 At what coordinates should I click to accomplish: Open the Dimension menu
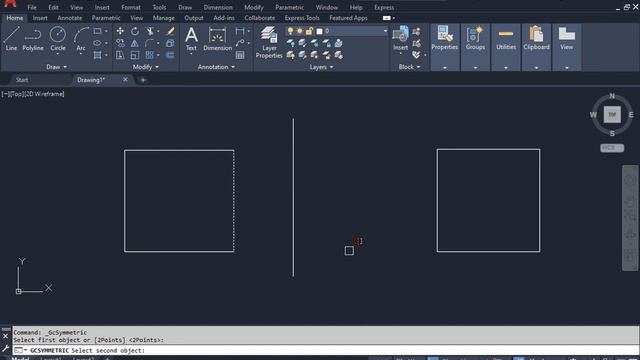tap(218, 7)
